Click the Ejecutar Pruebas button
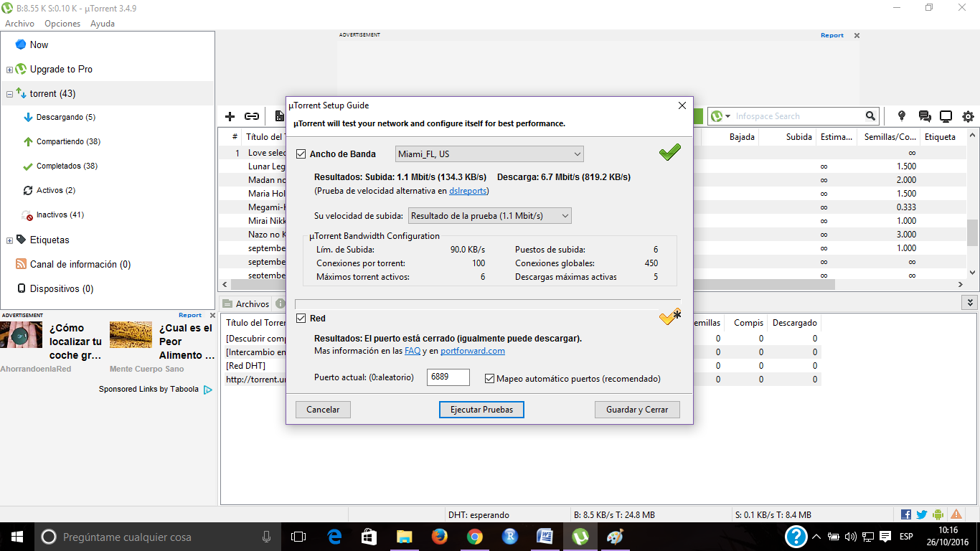 [481, 410]
